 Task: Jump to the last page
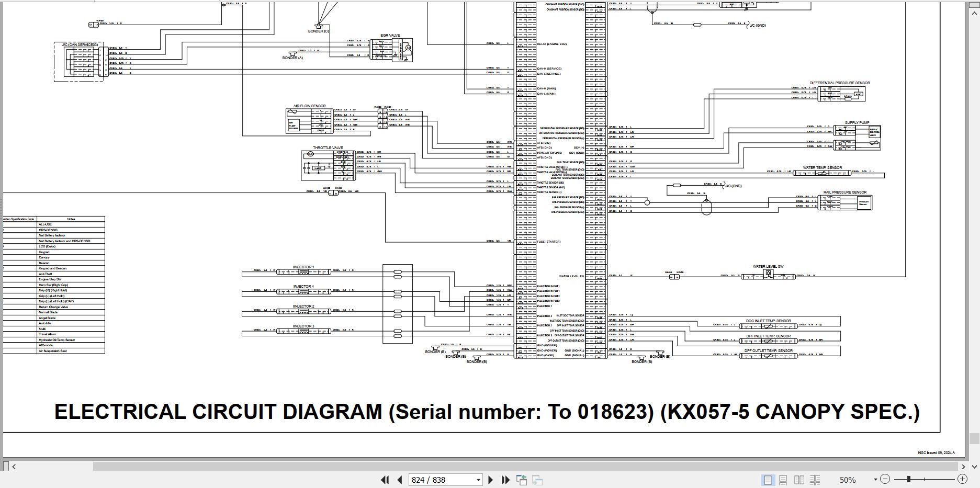pos(505,480)
